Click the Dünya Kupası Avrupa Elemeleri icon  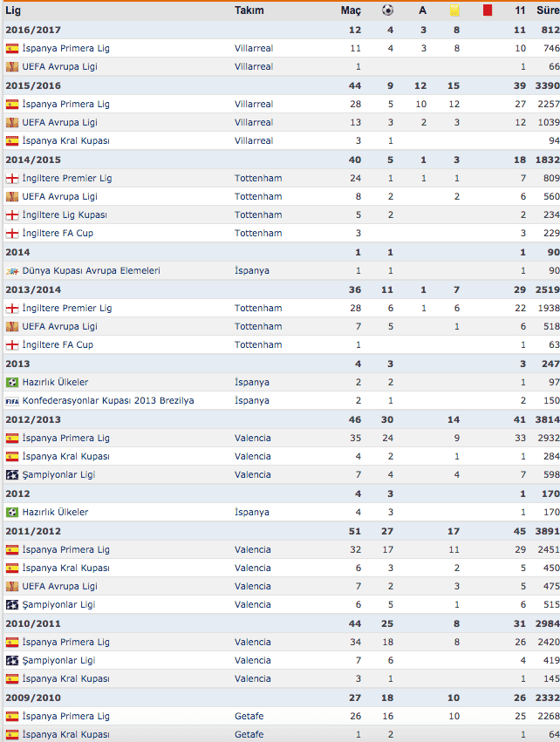pyautogui.click(x=12, y=270)
